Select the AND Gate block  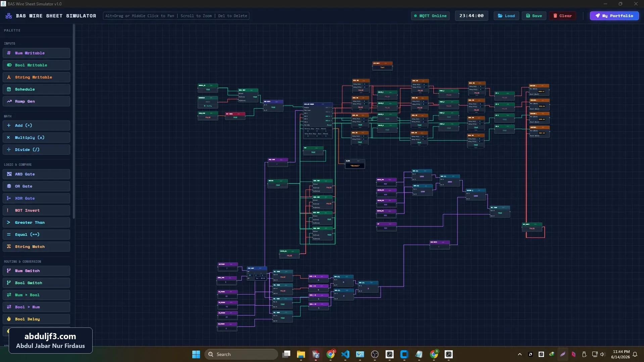(36, 174)
